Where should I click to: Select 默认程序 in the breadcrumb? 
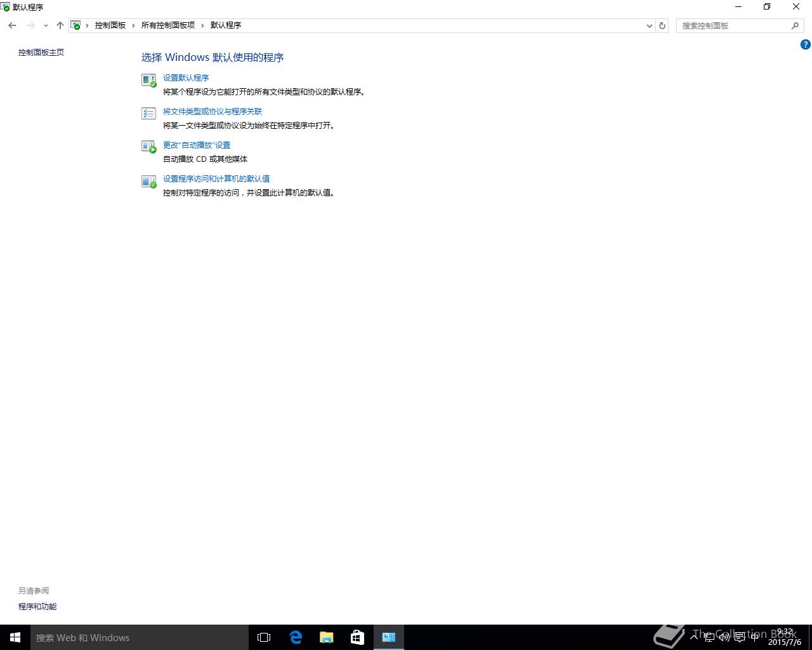point(226,25)
